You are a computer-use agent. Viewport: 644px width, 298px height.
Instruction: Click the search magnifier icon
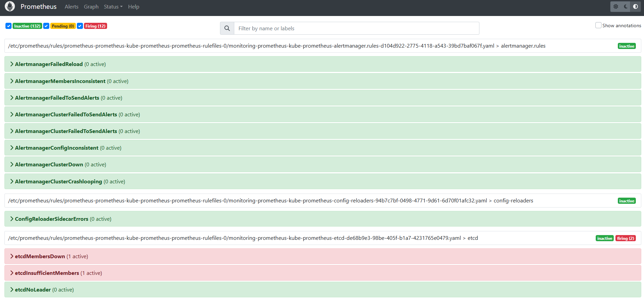coord(227,28)
